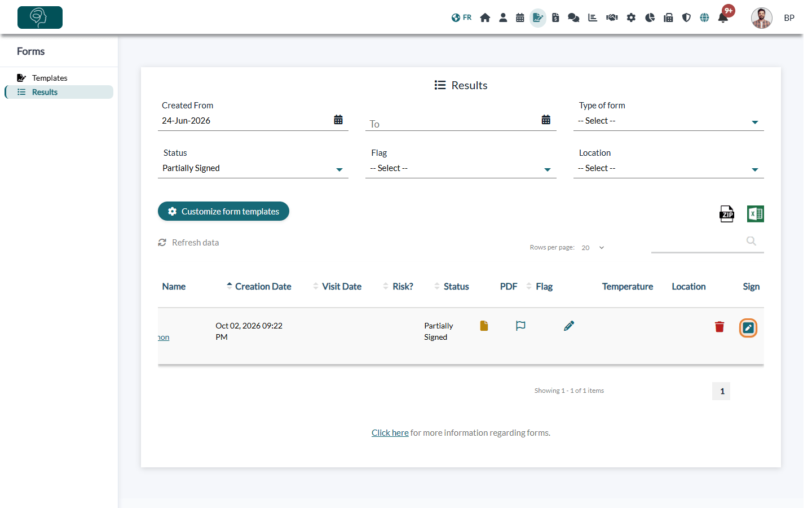
Task: Delete the form with the red trash icon
Action: 720,327
